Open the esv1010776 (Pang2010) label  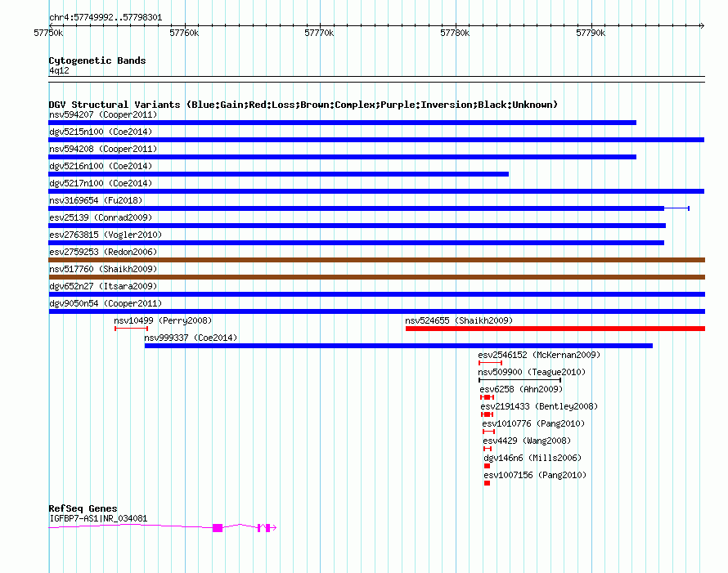pos(533,423)
